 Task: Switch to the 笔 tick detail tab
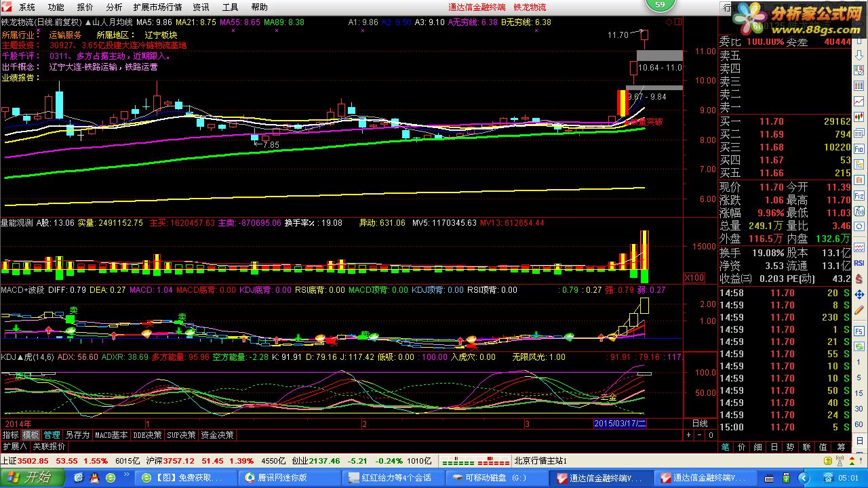725,447
